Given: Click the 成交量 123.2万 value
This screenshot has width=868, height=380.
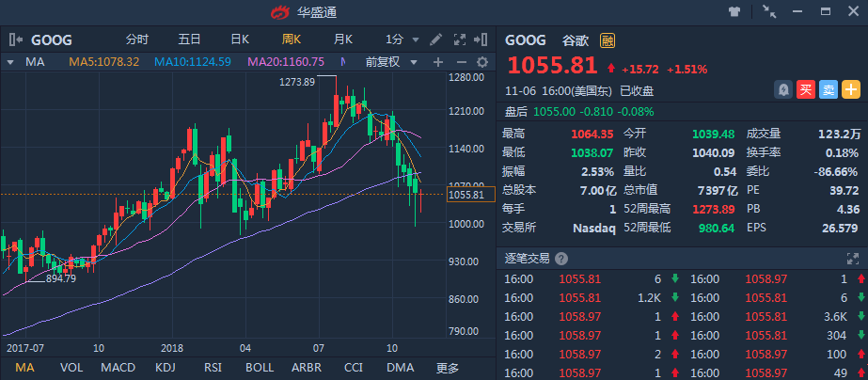Looking at the screenshot, I should tap(839, 134).
